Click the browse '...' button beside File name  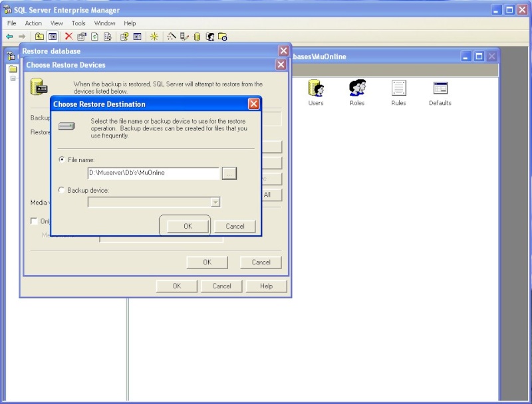click(229, 173)
